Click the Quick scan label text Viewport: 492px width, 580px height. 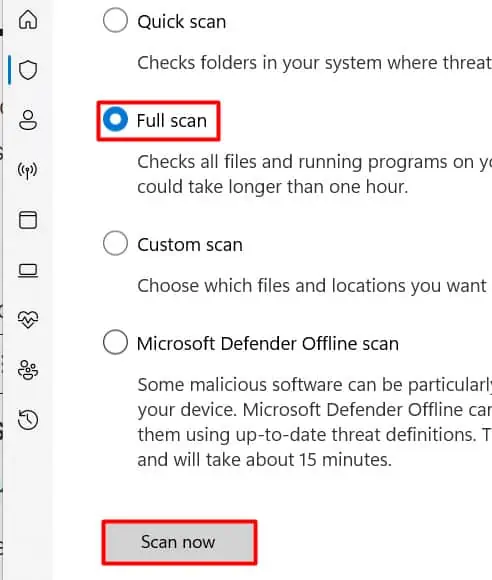(x=182, y=21)
